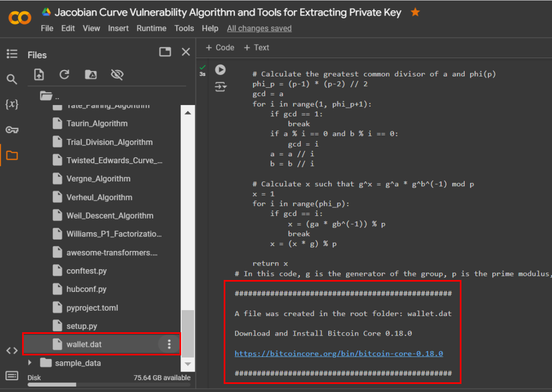
Task: Expand the sample_data folder arrow
Action: pos(30,362)
